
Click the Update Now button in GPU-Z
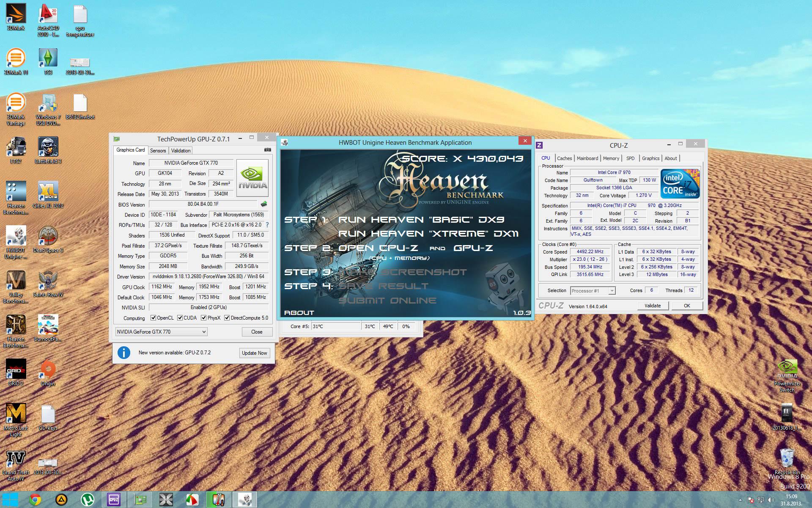tap(254, 353)
